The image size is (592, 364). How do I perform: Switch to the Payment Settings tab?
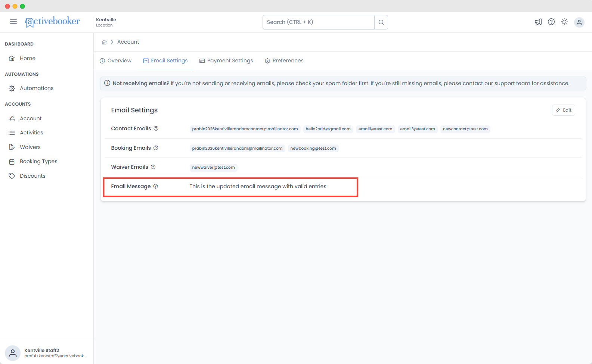[226, 60]
